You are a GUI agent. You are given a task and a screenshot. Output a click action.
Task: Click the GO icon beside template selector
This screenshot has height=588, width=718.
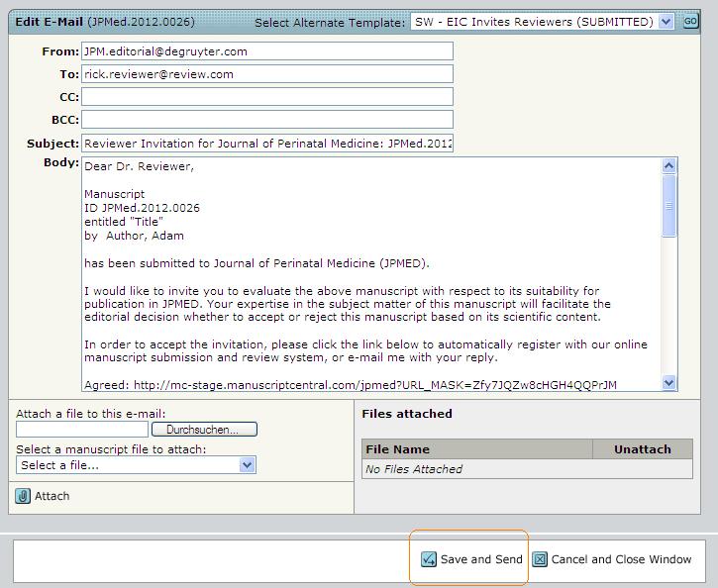(690, 21)
